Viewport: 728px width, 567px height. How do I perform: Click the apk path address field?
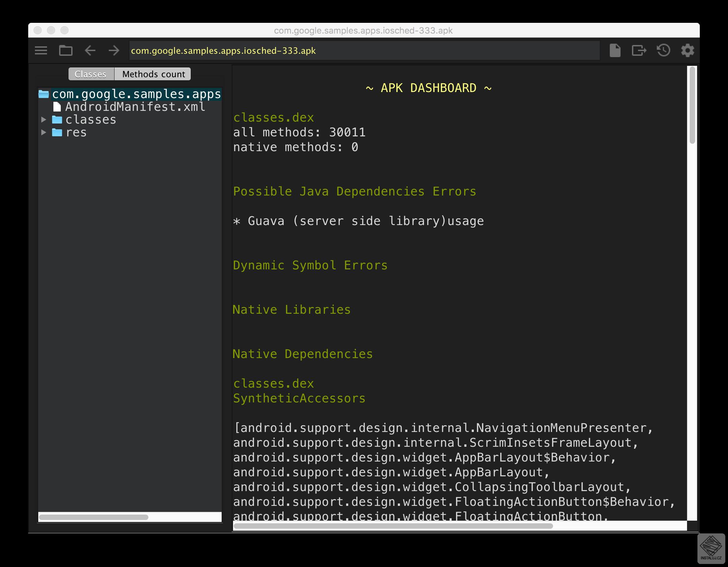(365, 51)
